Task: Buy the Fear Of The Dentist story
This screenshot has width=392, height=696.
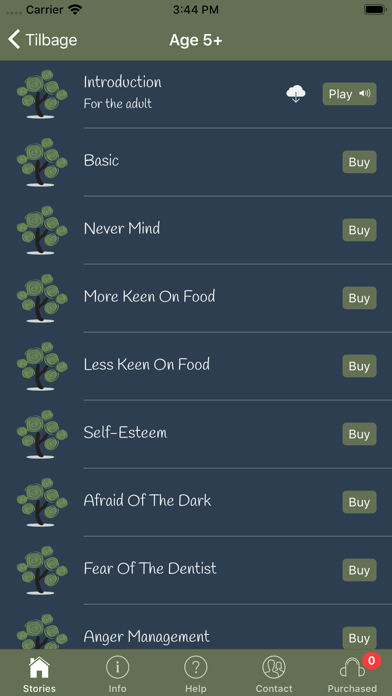Action: [x=359, y=570]
